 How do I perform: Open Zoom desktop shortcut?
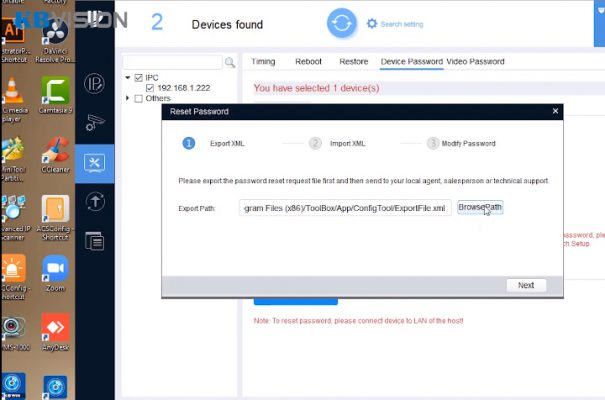click(55, 273)
